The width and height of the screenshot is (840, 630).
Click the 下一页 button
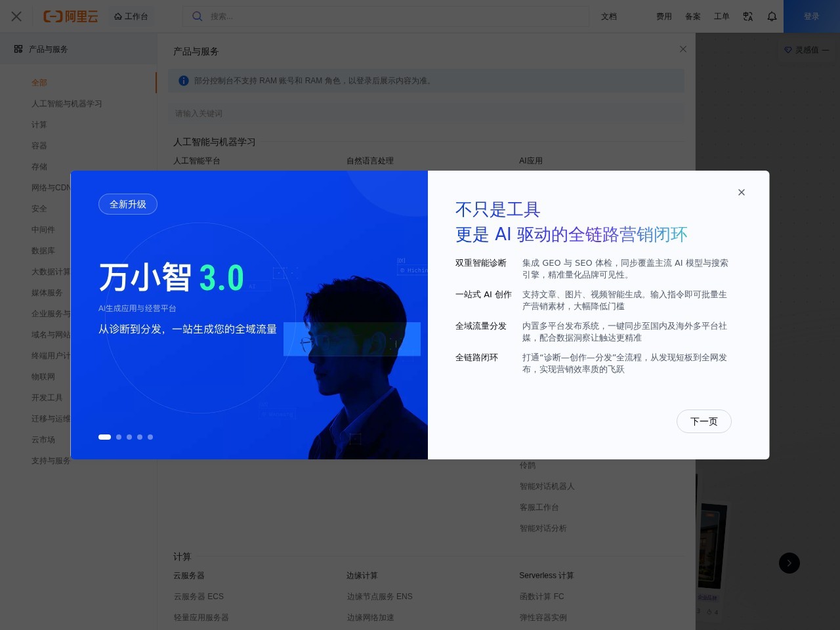tap(704, 421)
